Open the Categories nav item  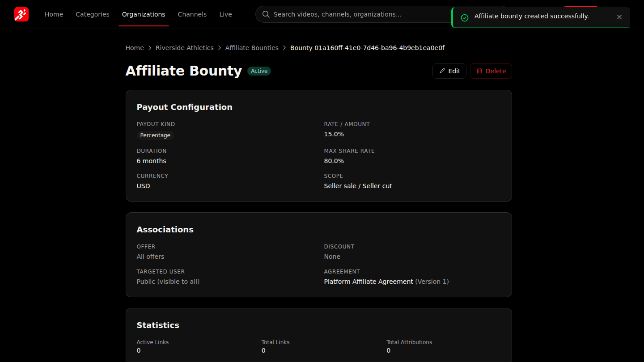[93, 14]
